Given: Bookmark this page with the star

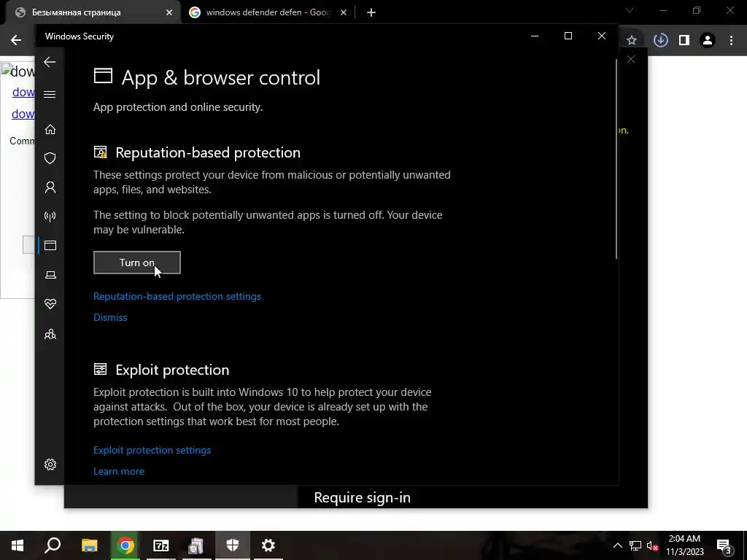Looking at the screenshot, I should click(x=632, y=41).
